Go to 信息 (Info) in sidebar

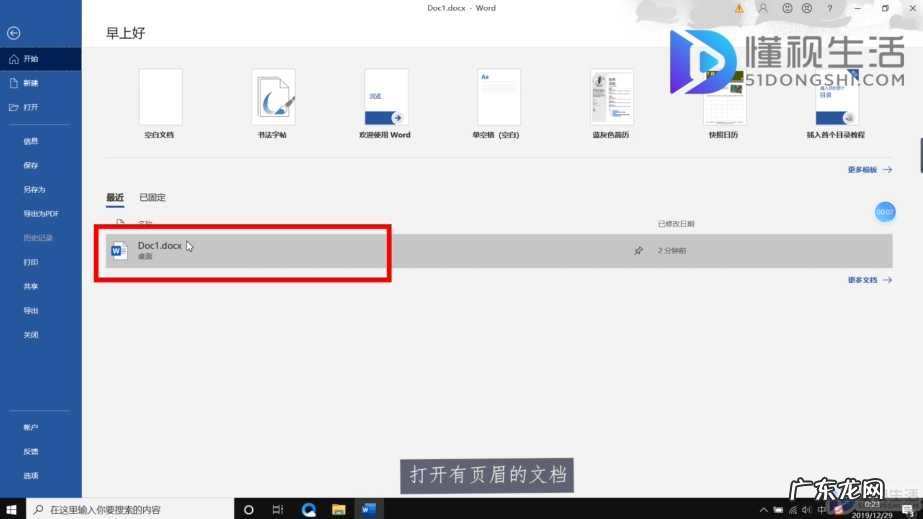click(x=31, y=141)
